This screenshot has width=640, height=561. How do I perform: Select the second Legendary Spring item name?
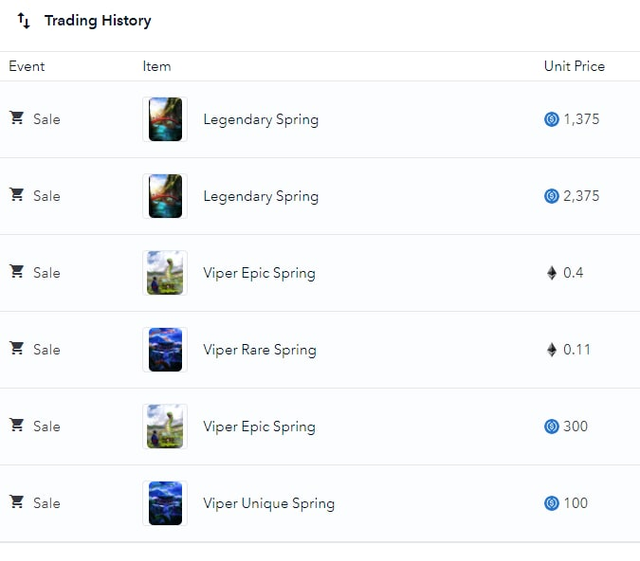click(261, 196)
